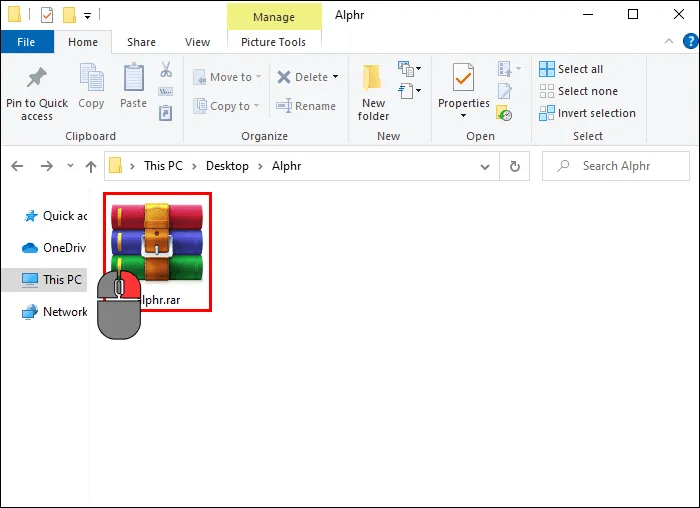Click the Select none ribbon command

[578, 91]
